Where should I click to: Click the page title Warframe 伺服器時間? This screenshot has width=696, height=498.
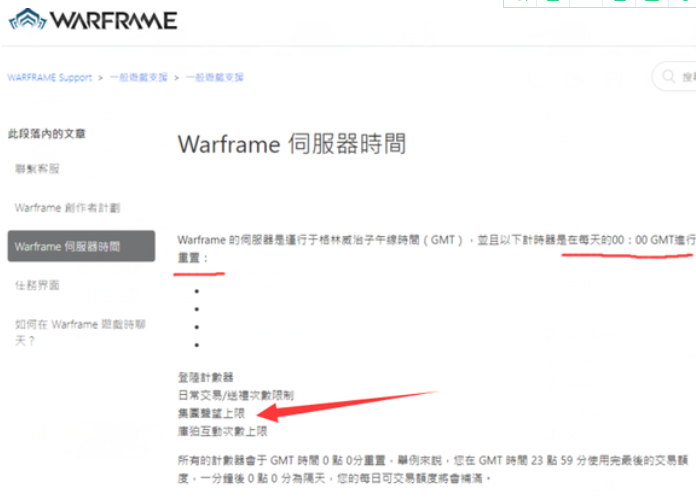(x=292, y=144)
